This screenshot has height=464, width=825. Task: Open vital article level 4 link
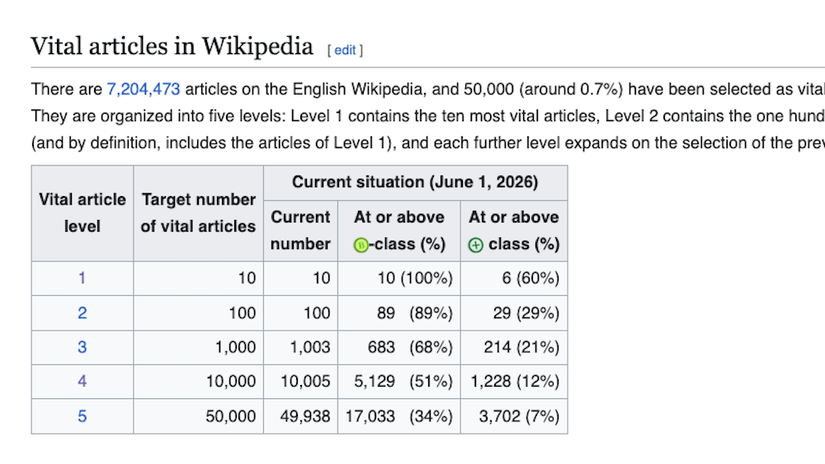[82, 381]
